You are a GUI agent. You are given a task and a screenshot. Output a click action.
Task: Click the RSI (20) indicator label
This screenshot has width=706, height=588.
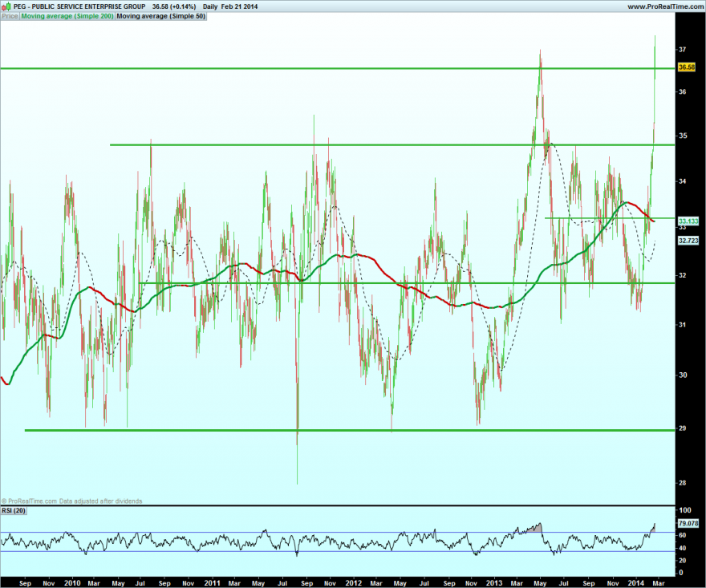14,510
